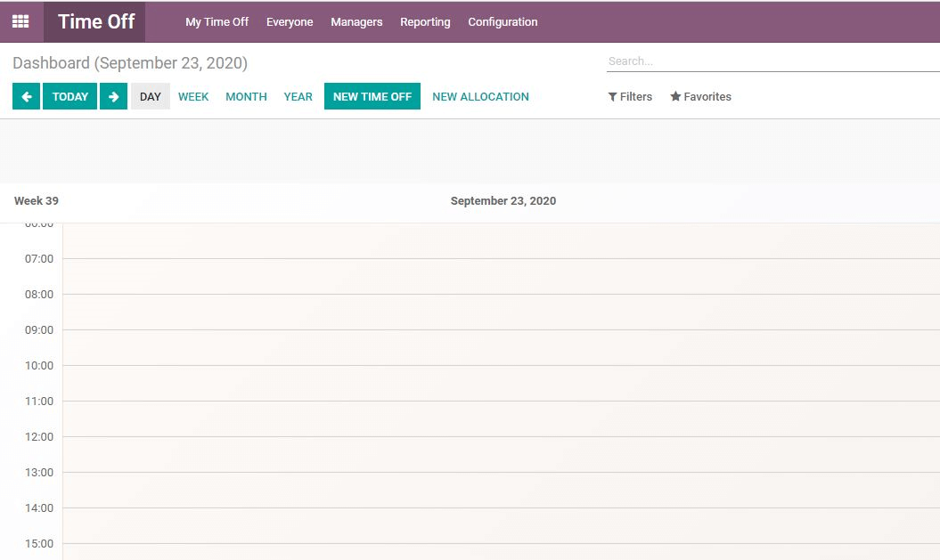Image resolution: width=940 pixels, height=560 pixels.
Task: Open the apps grid menu icon
Action: click(x=20, y=21)
